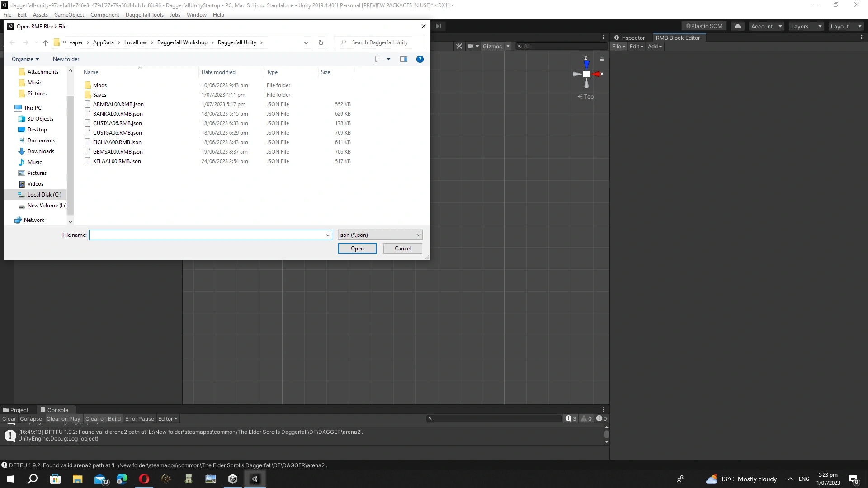
Task: Click the Unity cloud services icon
Action: click(738, 26)
